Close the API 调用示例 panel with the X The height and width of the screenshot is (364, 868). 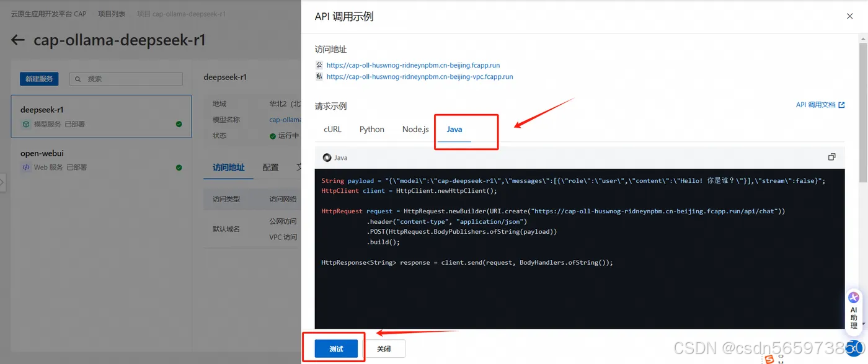click(x=850, y=17)
